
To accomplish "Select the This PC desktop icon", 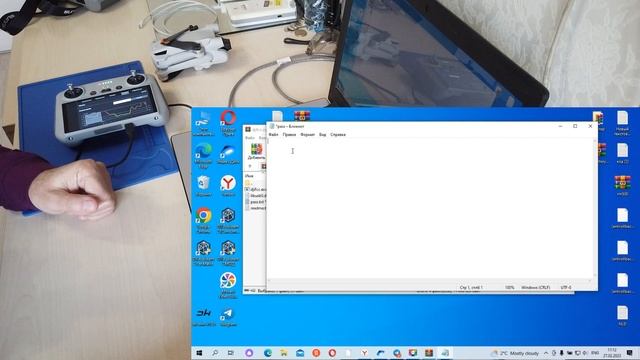I will (x=203, y=124).
